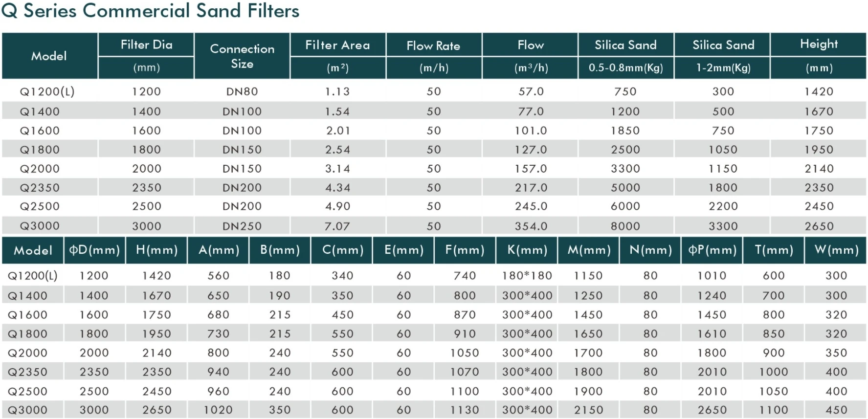Image resolution: width=868 pixels, height=419 pixels.
Task: Click the 7.07 filter area value
Action: pyautogui.click(x=337, y=226)
